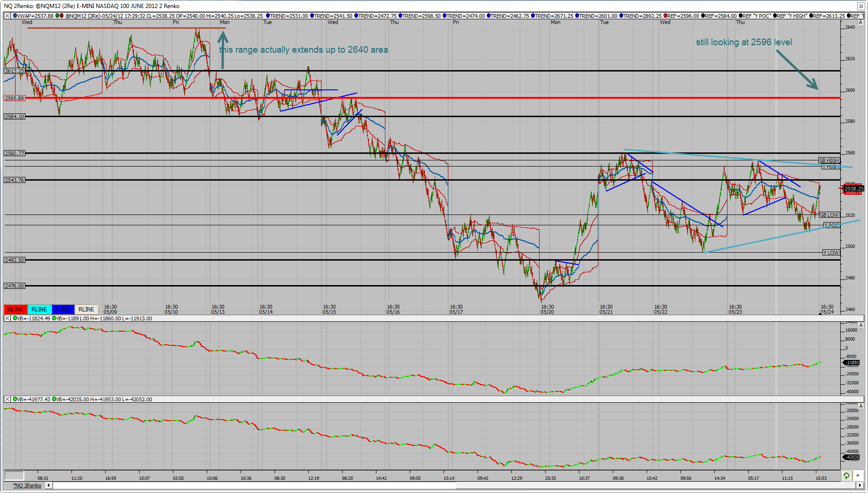Click the VWAP=2537.88 legend dot

point(15,16)
